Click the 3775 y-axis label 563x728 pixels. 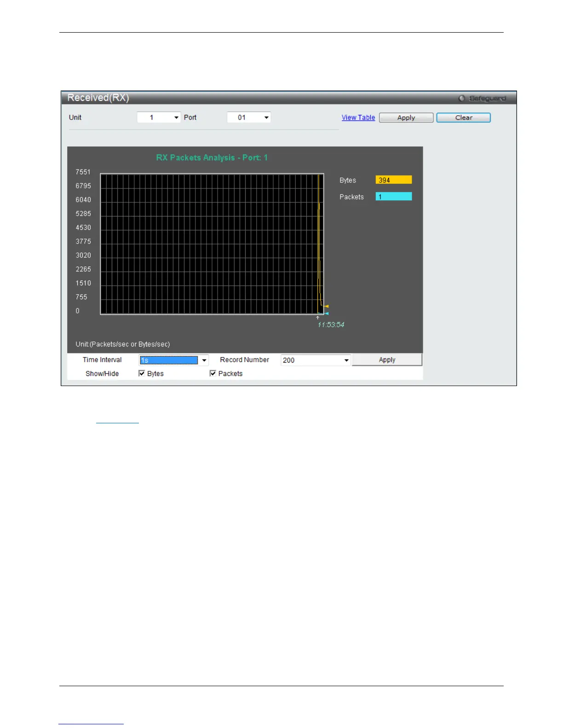click(x=83, y=241)
